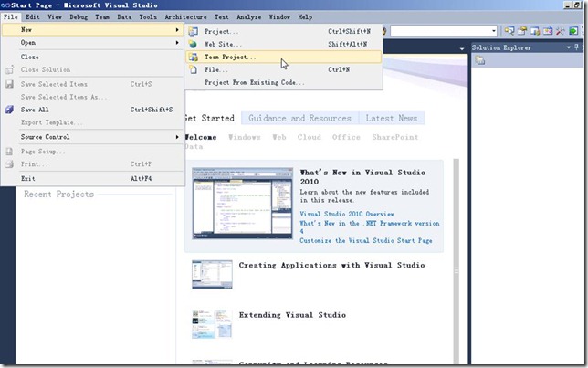
Task: Select the Welcome category tab
Action: click(201, 137)
